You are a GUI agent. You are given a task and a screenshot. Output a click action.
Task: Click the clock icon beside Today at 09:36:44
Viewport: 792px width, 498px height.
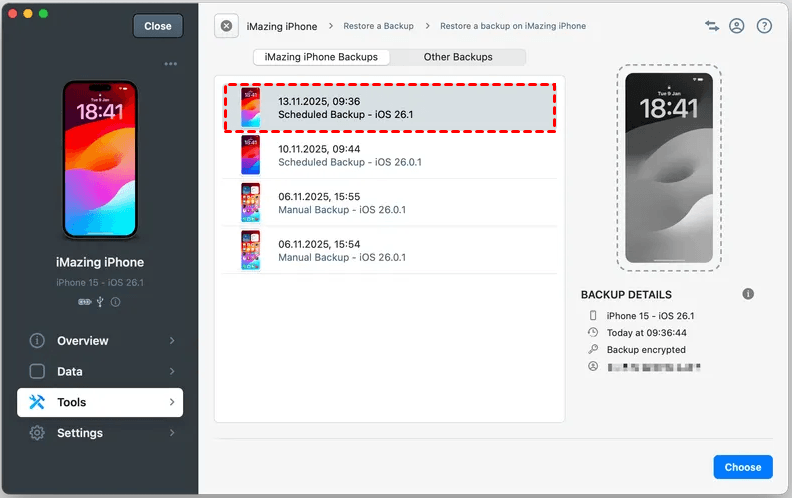(x=593, y=332)
